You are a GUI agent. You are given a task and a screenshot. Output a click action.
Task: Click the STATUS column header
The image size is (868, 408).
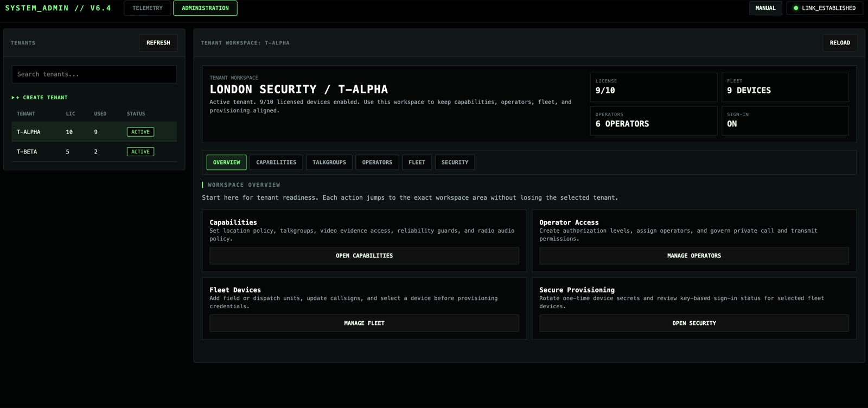click(x=136, y=114)
